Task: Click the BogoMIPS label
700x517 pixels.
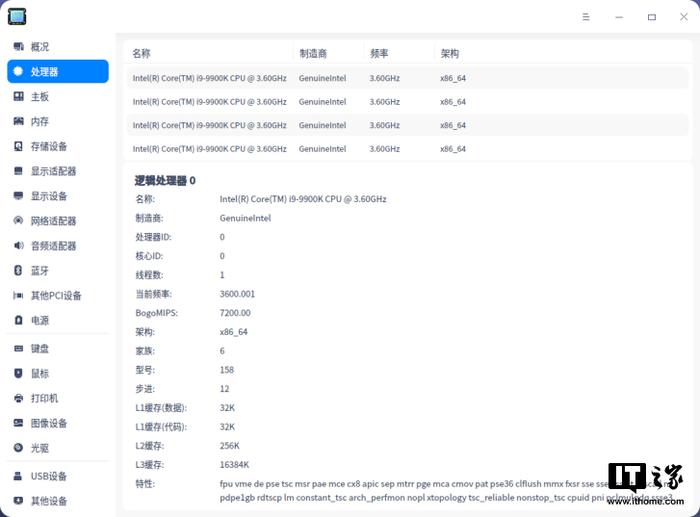Action: (x=157, y=313)
